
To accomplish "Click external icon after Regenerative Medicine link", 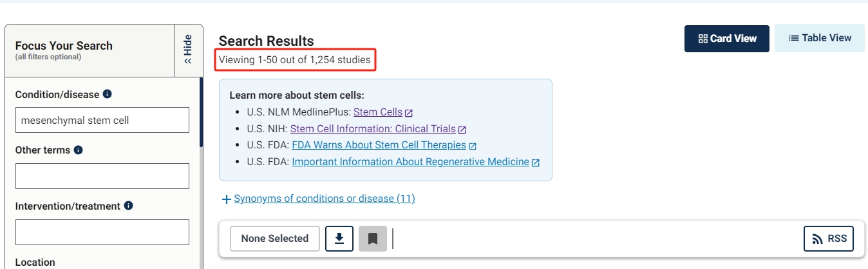I will pyautogui.click(x=536, y=163).
